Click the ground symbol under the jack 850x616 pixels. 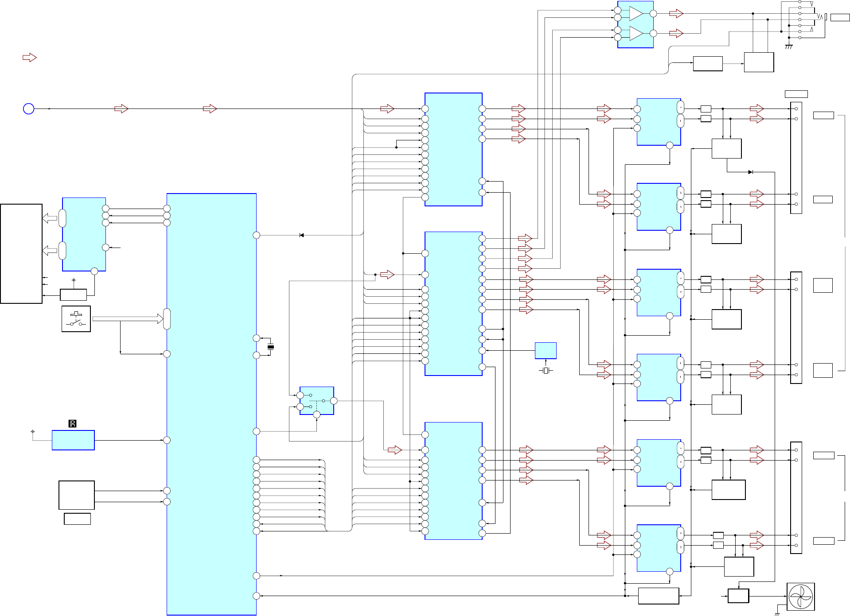[x=788, y=46]
